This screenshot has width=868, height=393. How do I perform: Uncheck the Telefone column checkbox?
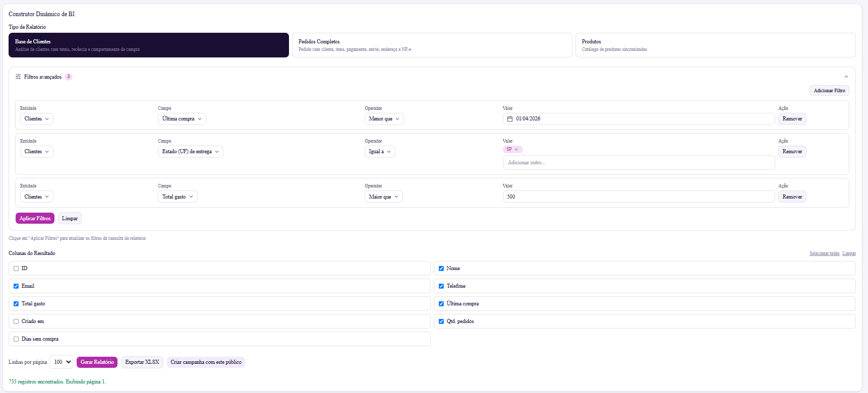441,286
